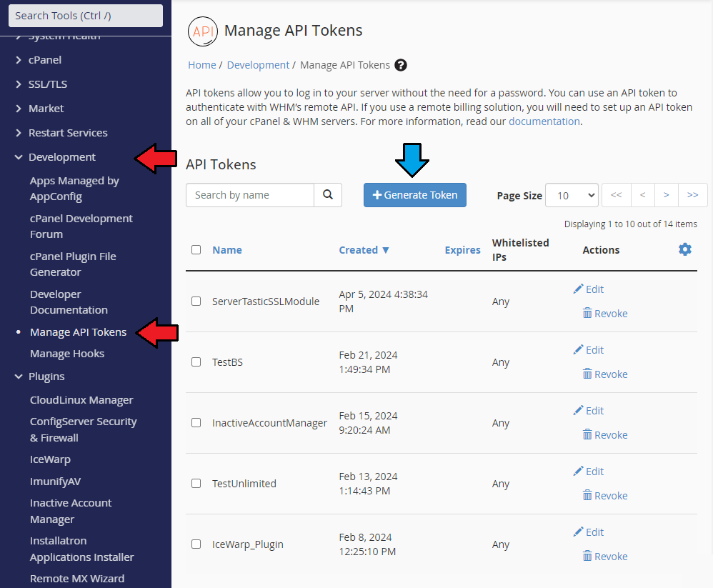
Task: Revoke the InactiveAccountManager token
Action: coord(605,434)
